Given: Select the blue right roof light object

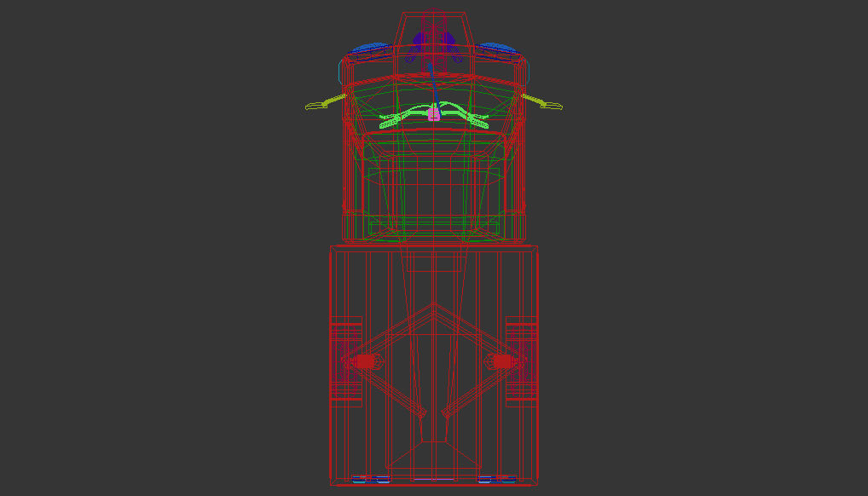Looking at the screenshot, I should (x=496, y=49).
